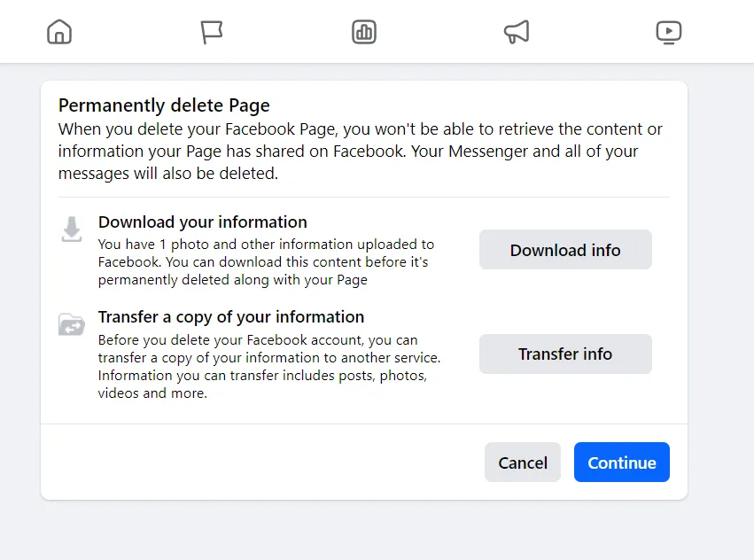Open the Home icon in top navigation
Screen dimensions: 754x560
coord(59,32)
